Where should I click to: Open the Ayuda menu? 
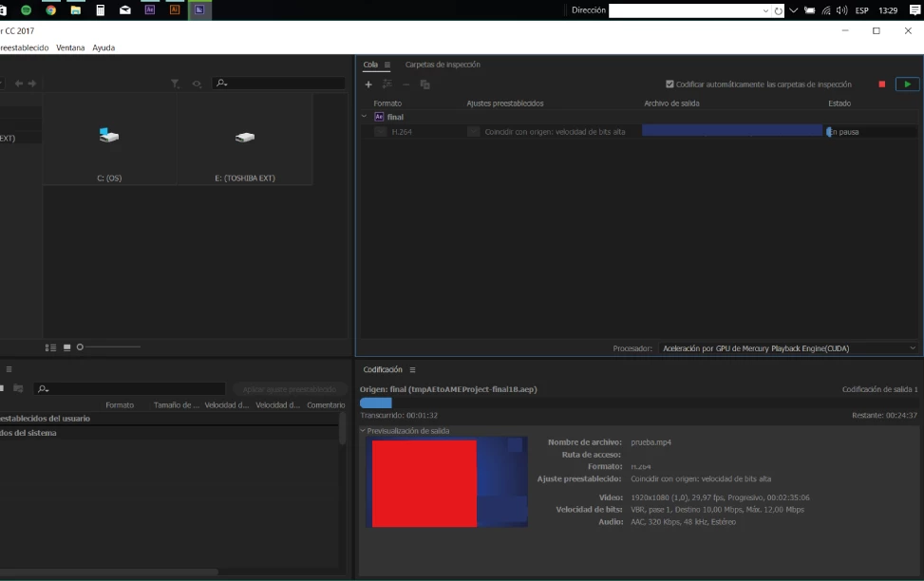click(104, 47)
